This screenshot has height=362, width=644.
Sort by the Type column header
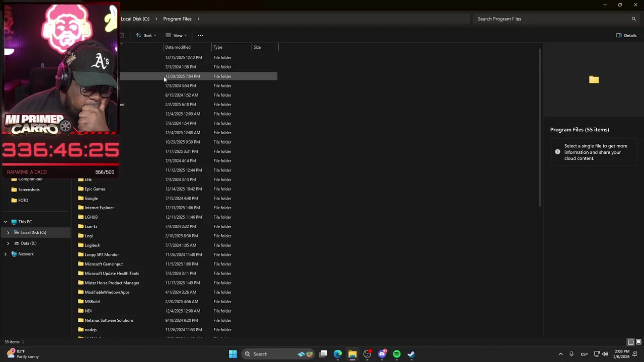coord(218,47)
